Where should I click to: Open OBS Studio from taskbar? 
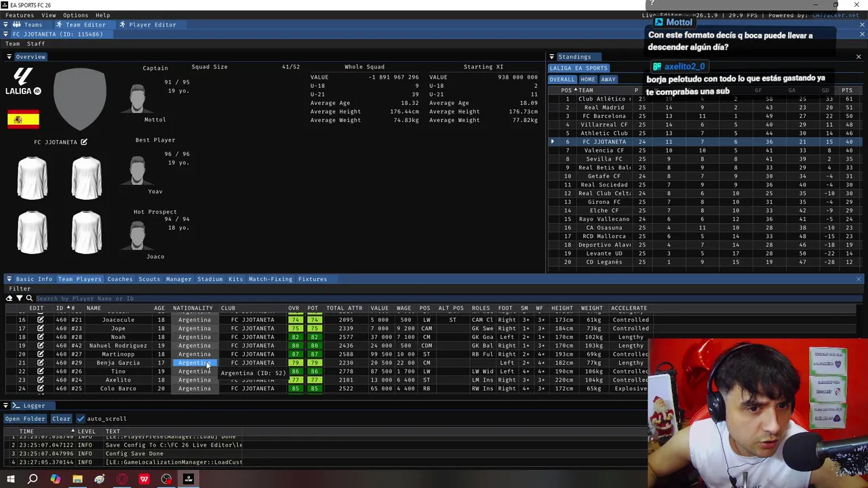[166, 479]
